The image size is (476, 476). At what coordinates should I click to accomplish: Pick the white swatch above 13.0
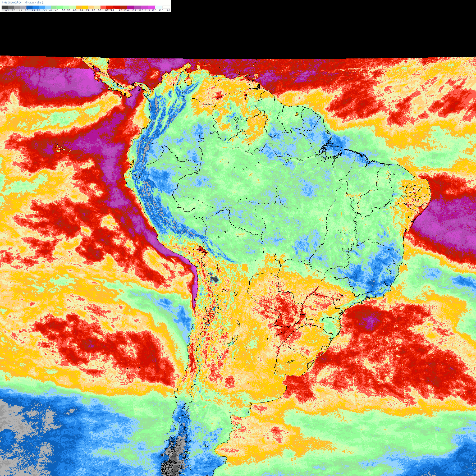[x=166, y=7]
